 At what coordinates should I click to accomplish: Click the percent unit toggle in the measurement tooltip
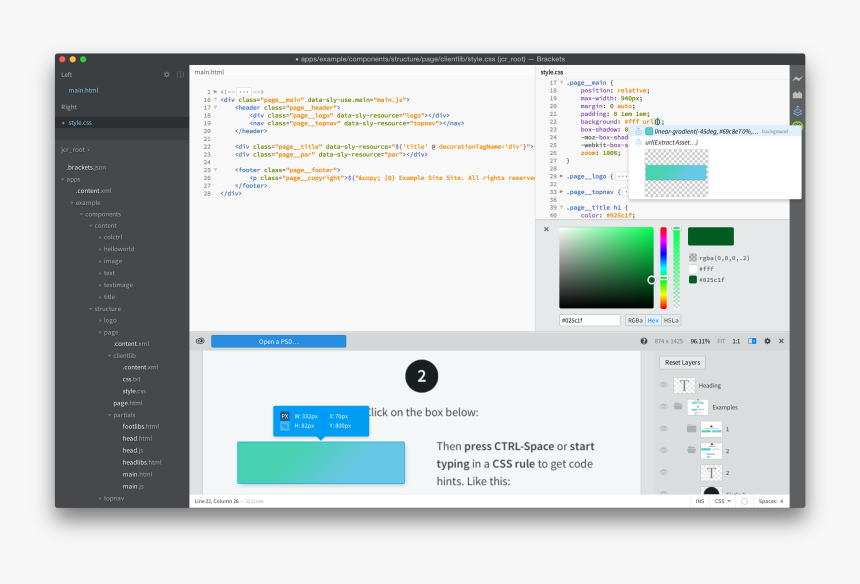285,426
